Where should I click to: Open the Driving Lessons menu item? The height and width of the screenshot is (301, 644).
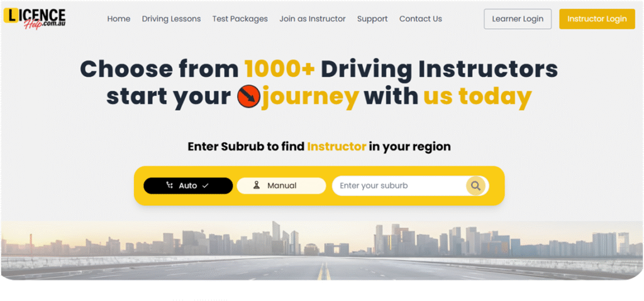[x=171, y=19]
